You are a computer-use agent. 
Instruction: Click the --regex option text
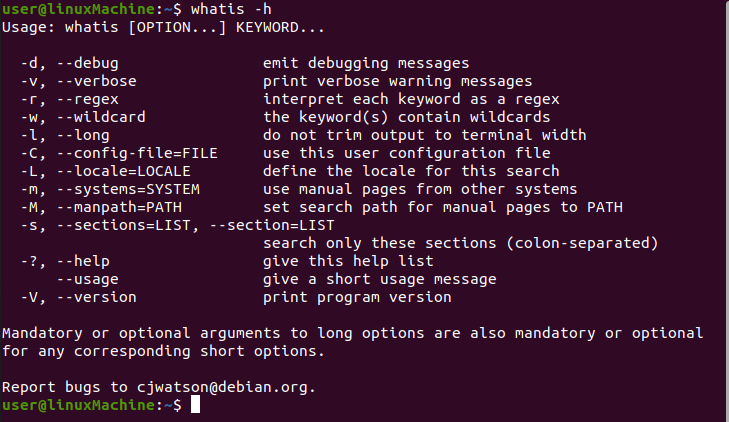point(87,99)
